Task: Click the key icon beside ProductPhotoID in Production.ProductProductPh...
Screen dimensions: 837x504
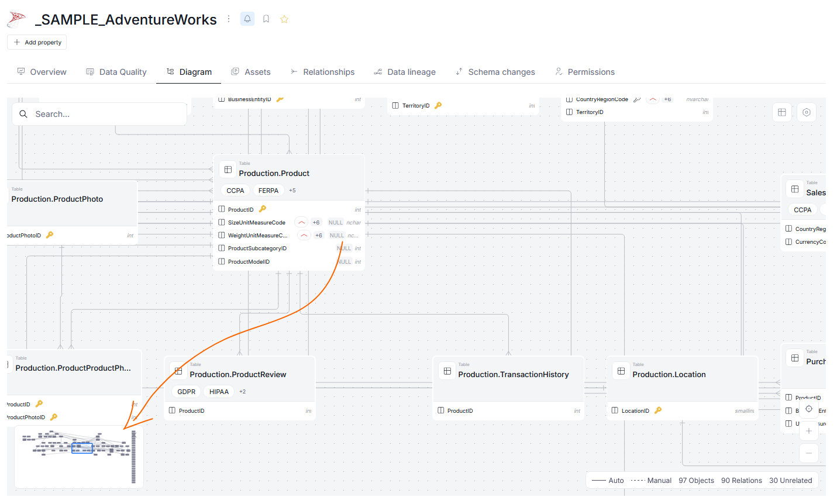Action: 54,417
